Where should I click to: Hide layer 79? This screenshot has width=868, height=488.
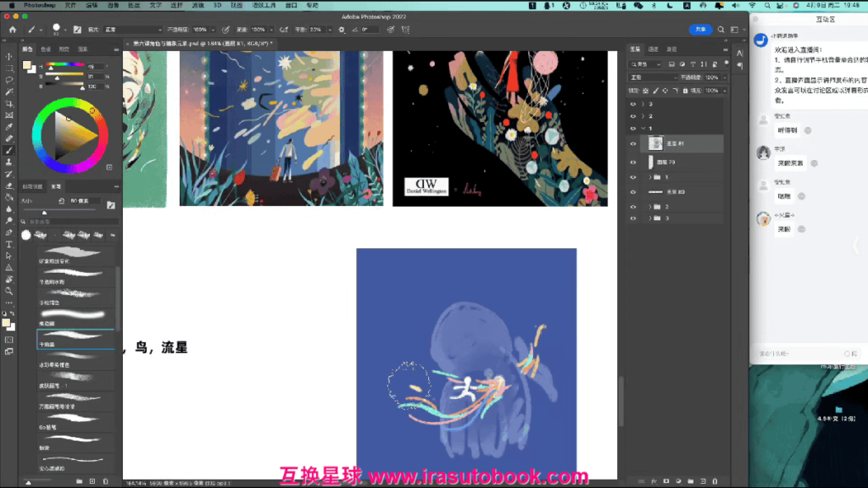[633, 162]
